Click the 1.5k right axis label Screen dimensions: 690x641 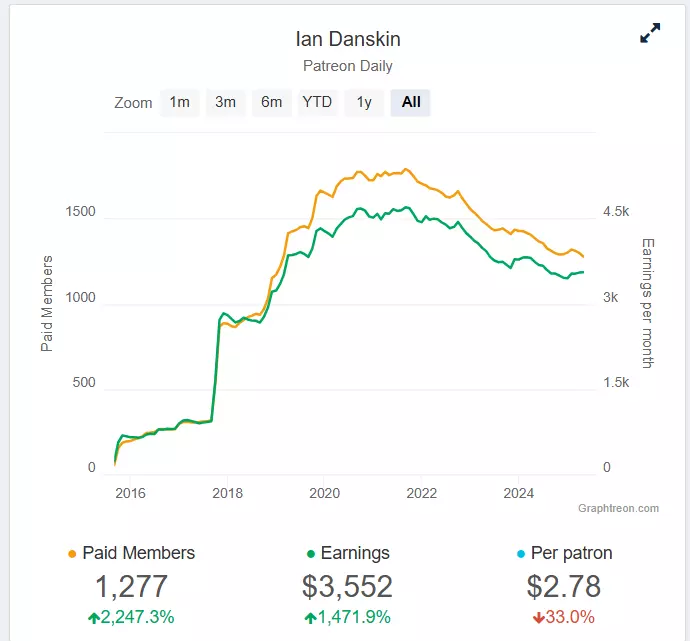click(616, 382)
